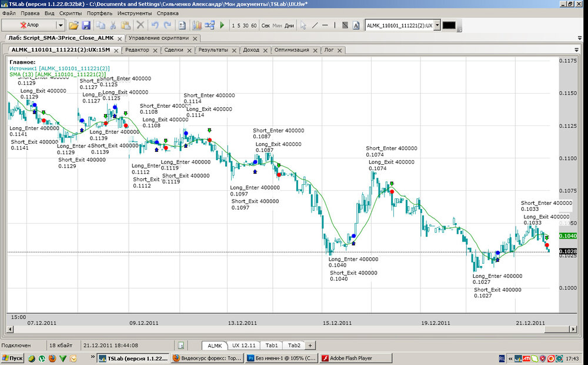Switch to the Редактор tab
588x365 pixels.
137,50
